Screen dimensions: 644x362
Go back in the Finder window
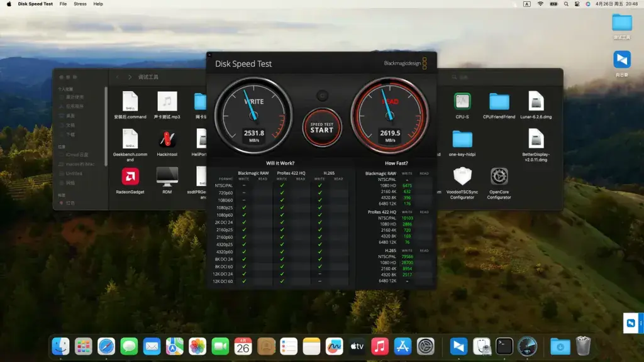[118, 77]
